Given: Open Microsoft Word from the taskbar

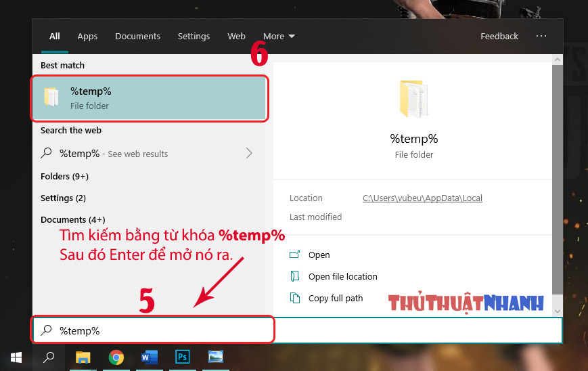Looking at the screenshot, I should click(150, 357).
